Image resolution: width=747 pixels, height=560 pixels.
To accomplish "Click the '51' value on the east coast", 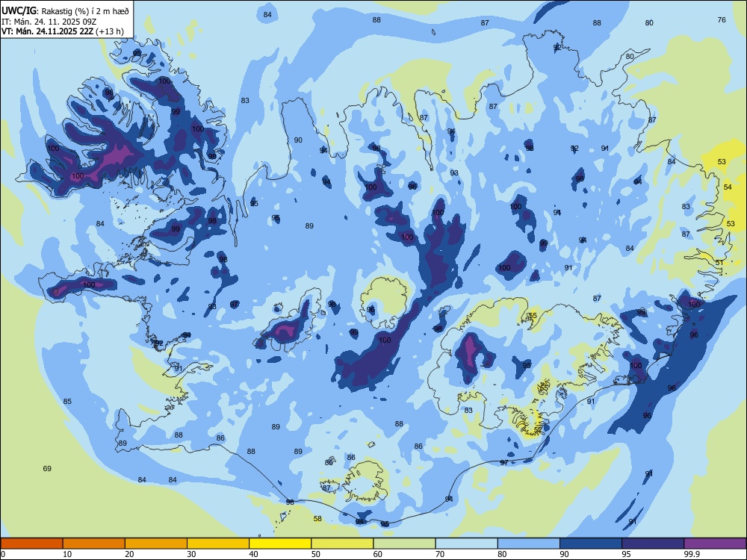I will coord(719,263).
